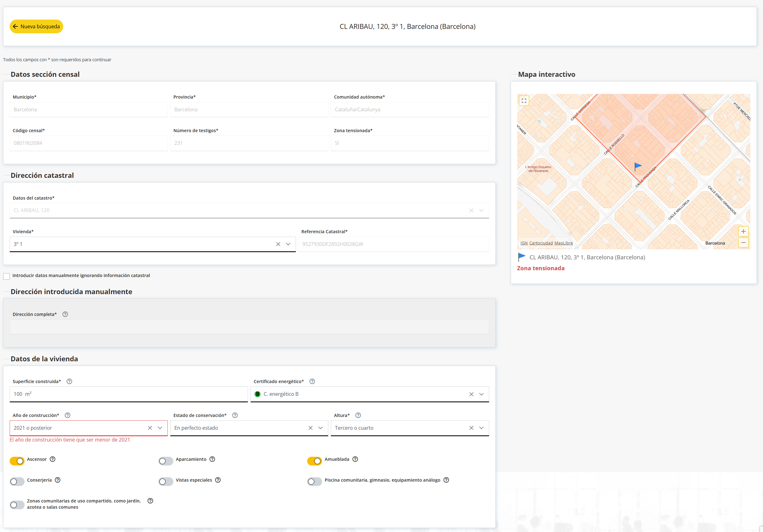Disable the Ascensor toggle
This screenshot has height=532, width=763.
(x=17, y=461)
